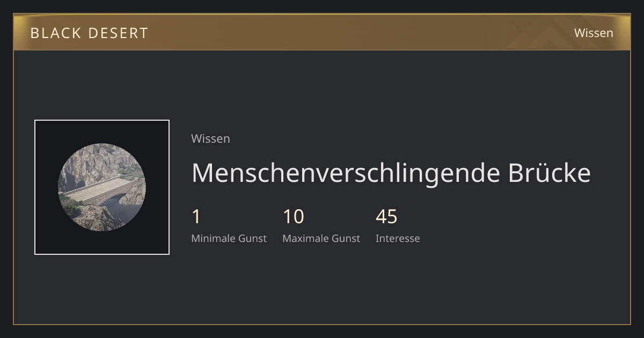Image resolution: width=644 pixels, height=338 pixels.
Task: Open the Menschenverschlingende Brücke title
Action: [x=391, y=173]
